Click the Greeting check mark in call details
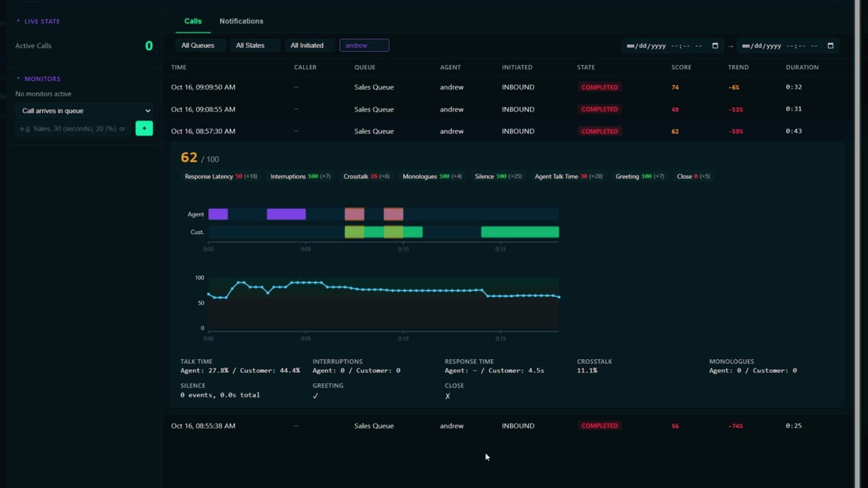 (x=315, y=396)
